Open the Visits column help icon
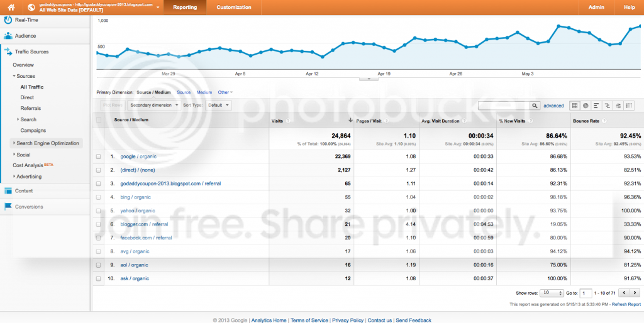 click(x=288, y=121)
